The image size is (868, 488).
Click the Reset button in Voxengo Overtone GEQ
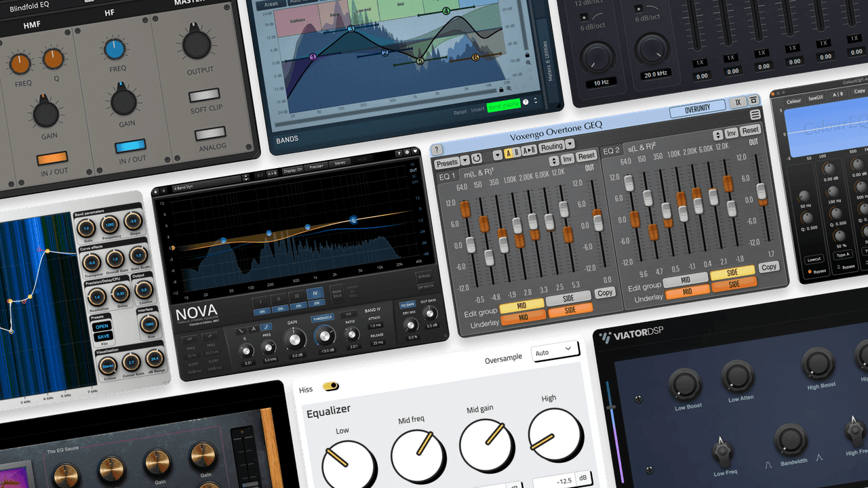coord(588,156)
